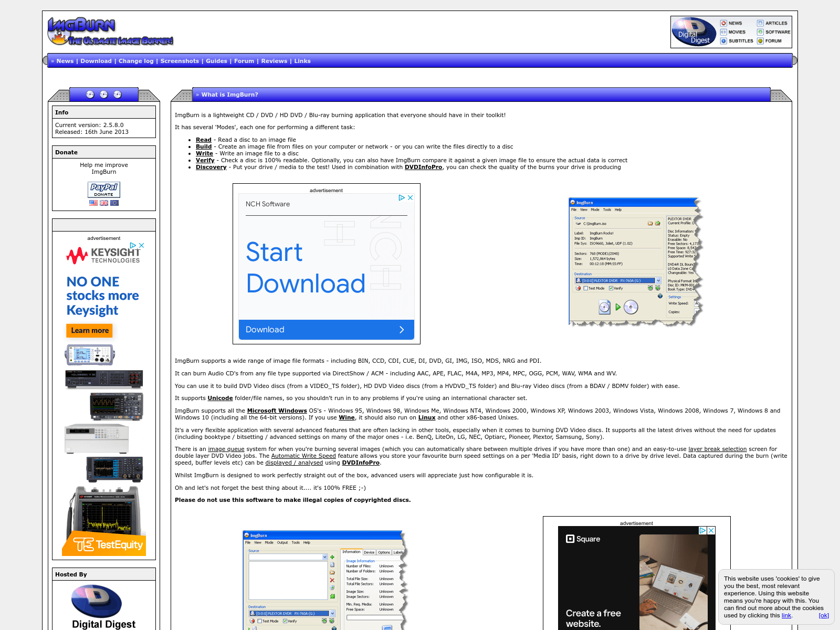
Task: Click the Square logo in bottom ad
Action: pos(583,539)
